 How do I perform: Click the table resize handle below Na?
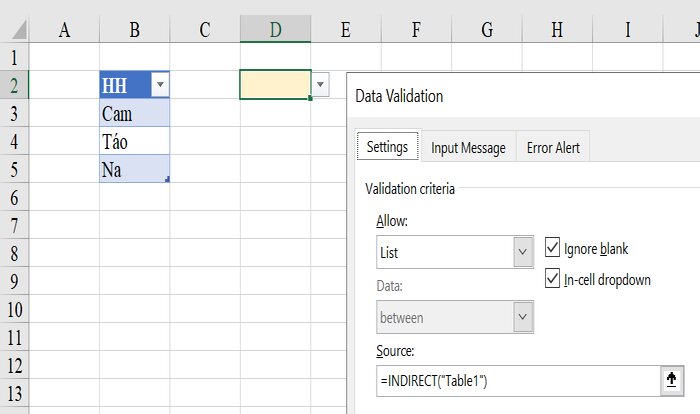167,180
